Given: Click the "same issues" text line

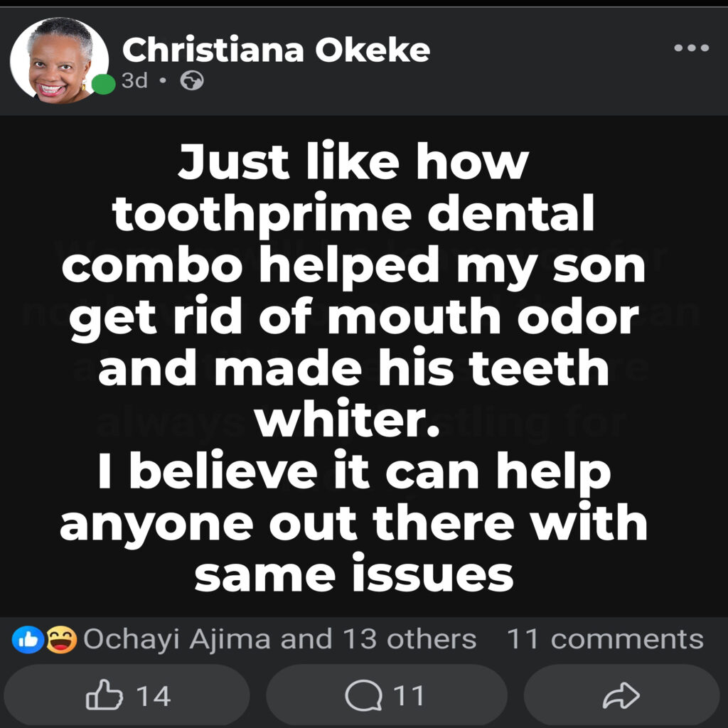Looking at the screenshot, I should point(353,574).
